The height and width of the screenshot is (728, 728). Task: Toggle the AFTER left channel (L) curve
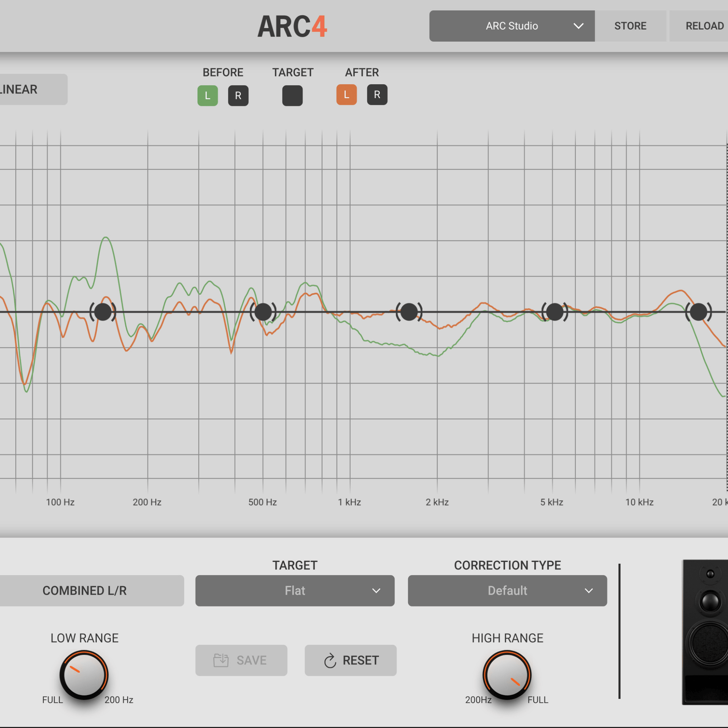tap(347, 95)
